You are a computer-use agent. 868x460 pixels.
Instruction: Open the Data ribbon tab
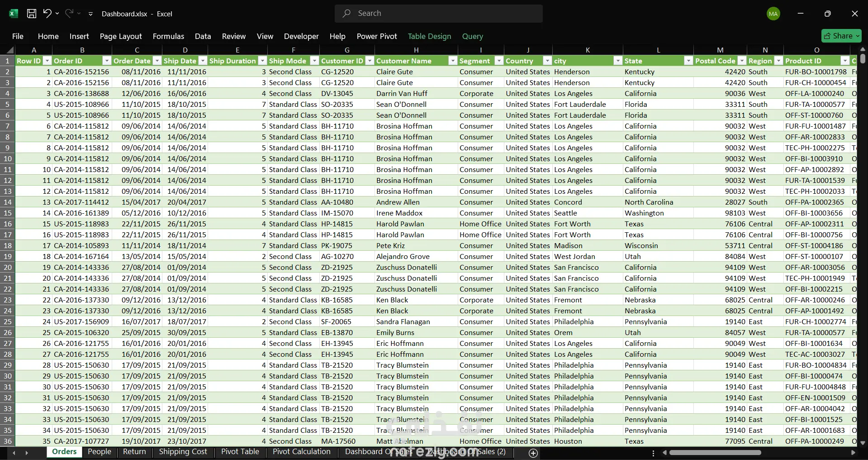pos(203,36)
